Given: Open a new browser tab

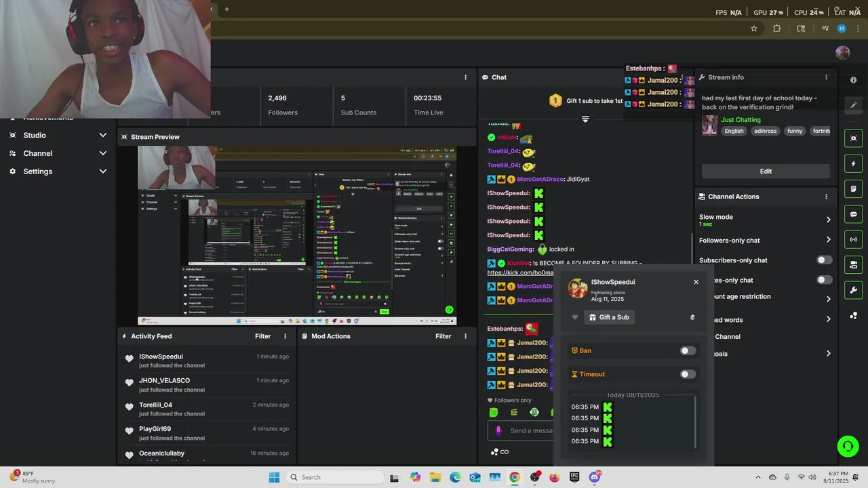Looking at the screenshot, I should (226, 9).
